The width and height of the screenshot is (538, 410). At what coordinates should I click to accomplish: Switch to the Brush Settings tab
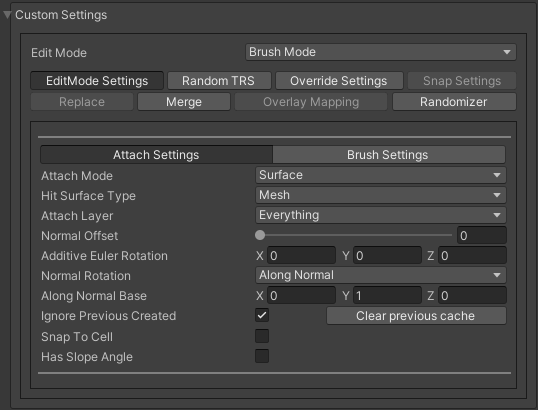point(388,155)
